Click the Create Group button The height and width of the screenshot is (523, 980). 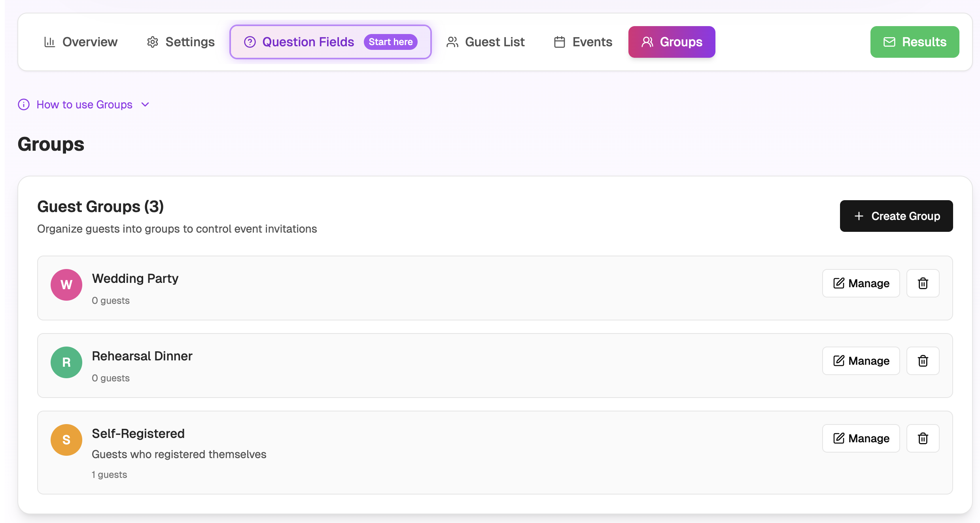[x=897, y=216]
